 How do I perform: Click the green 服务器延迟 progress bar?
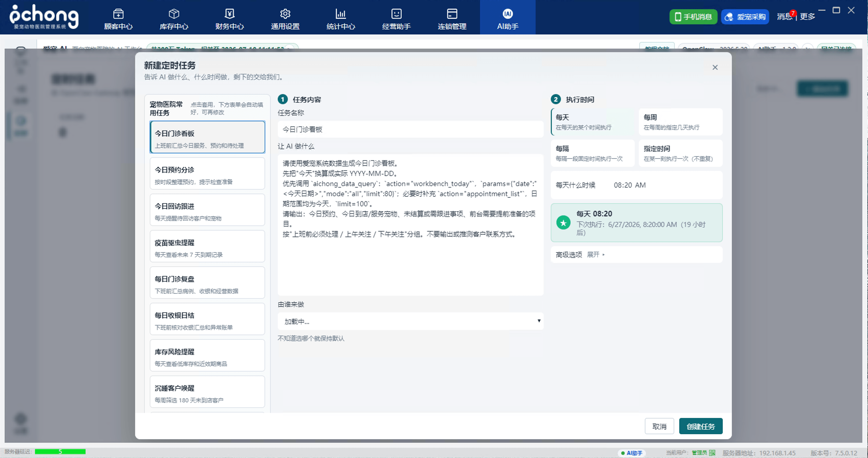pyautogui.click(x=60, y=452)
